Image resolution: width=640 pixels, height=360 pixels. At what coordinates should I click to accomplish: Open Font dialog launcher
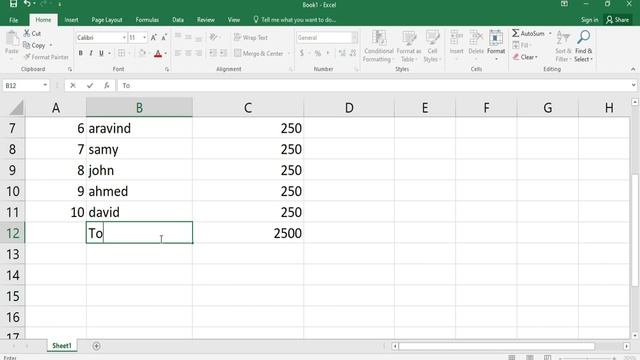point(167,69)
